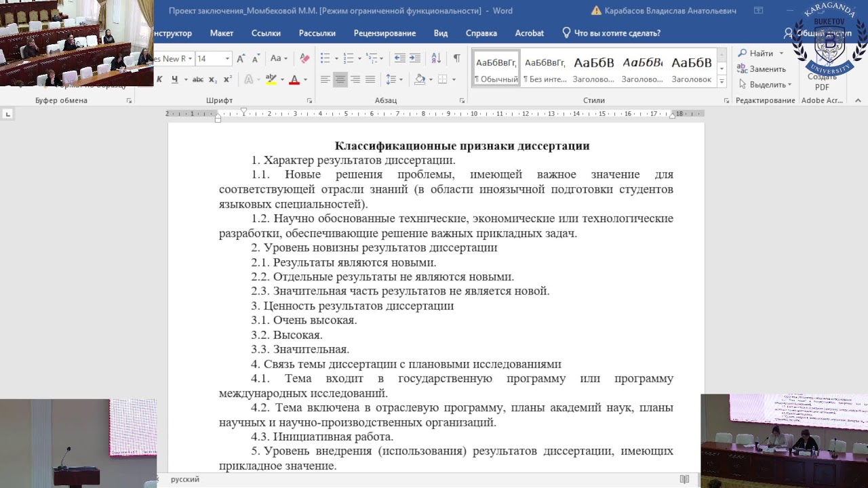
Task: Open the Шрифт dialog launcher
Action: click(x=309, y=100)
